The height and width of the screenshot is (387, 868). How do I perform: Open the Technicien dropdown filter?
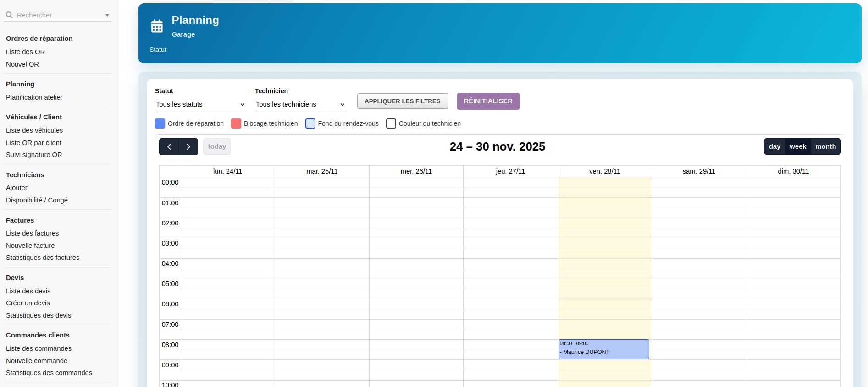(x=300, y=105)
